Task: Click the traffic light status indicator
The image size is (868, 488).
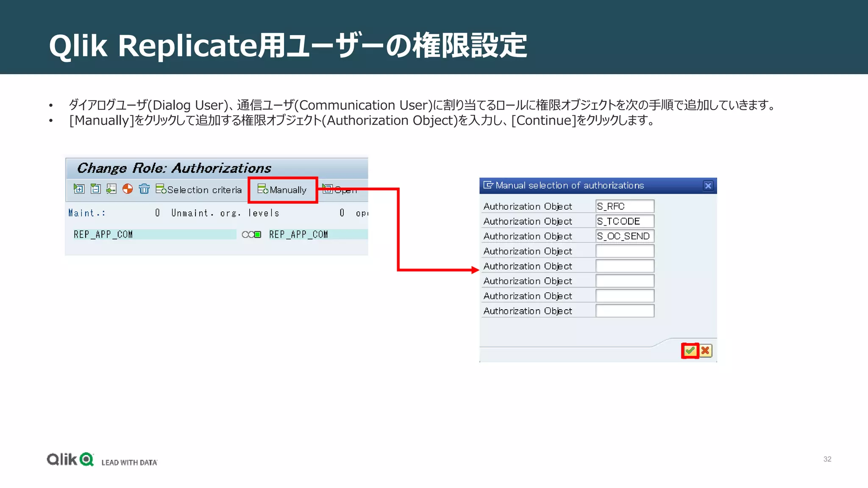Action: (x=251, y=234)
